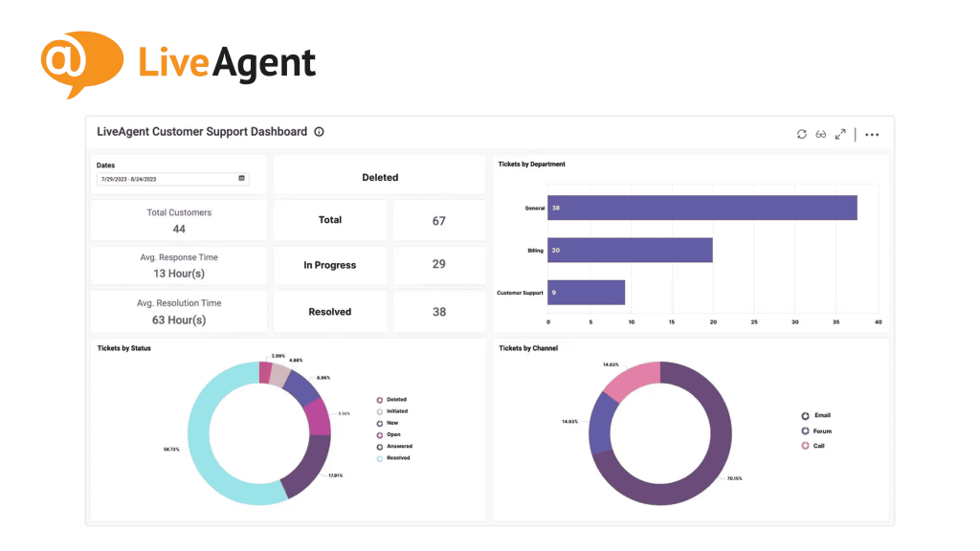Open the calendar icon in Dates field

coord(241,178)
